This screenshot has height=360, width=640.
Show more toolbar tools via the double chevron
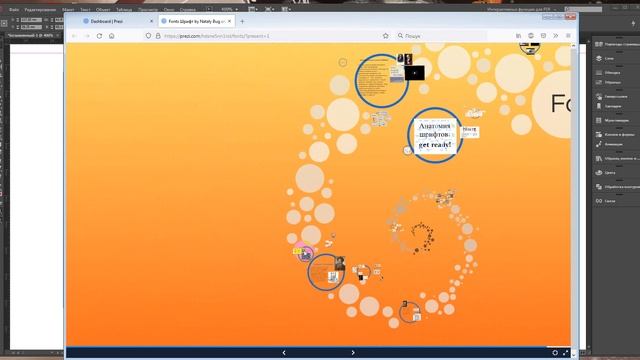(x=556, y=36)
